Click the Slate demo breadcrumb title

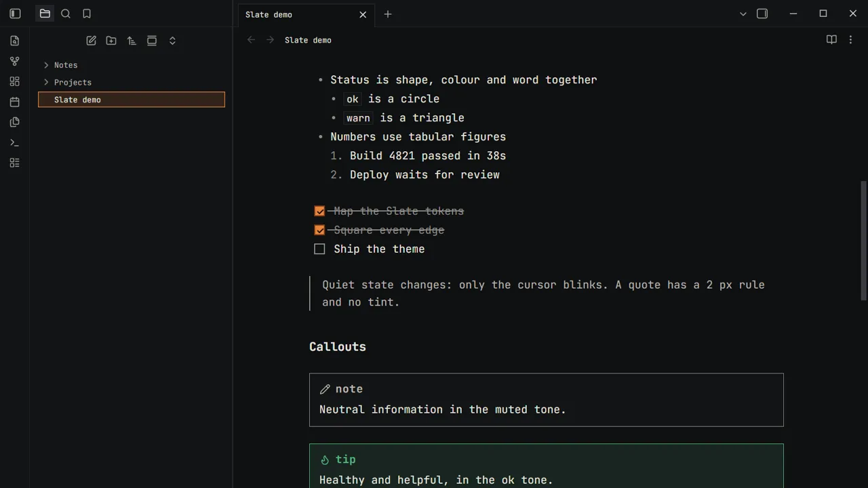coord(308,40)
